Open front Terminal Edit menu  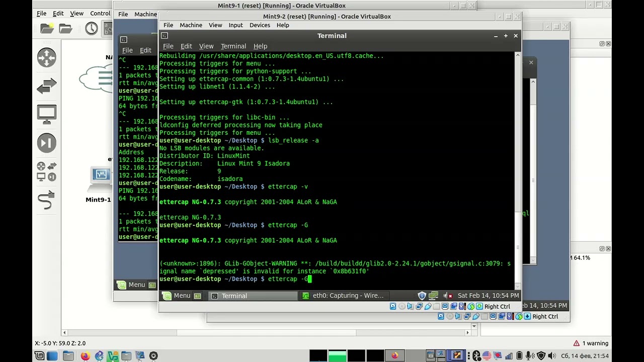pyautogui.click(x=186, y=46)
